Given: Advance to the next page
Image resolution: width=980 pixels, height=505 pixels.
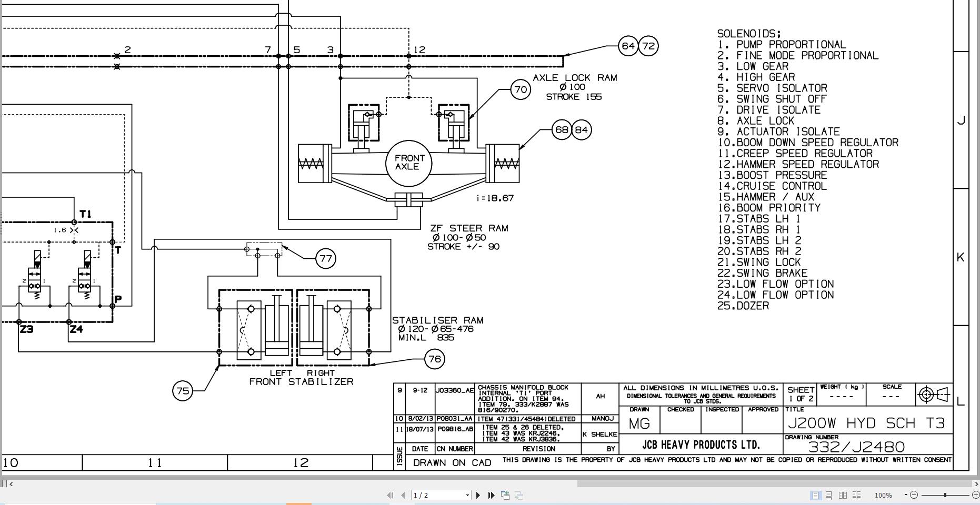Looking at the screenshot, I should [x=478, y=495].
